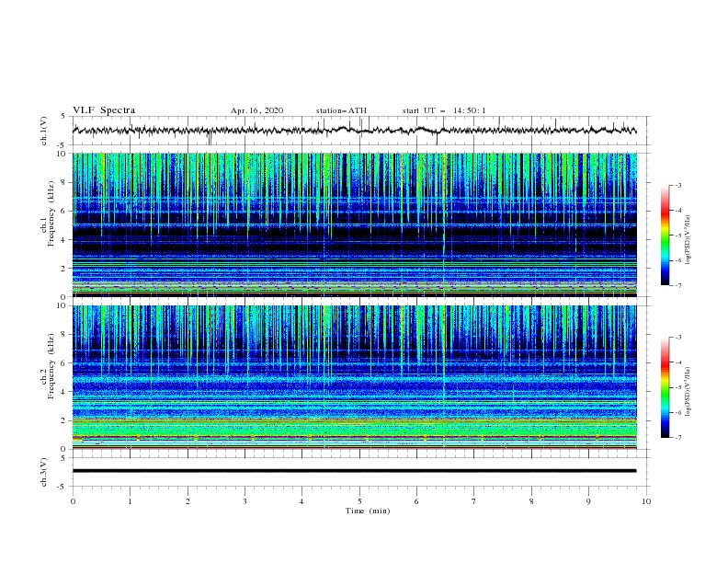Click the "-7" label on ch.2 colorbar
Viewport: 728px width, 563px height.
coord(678,438)
